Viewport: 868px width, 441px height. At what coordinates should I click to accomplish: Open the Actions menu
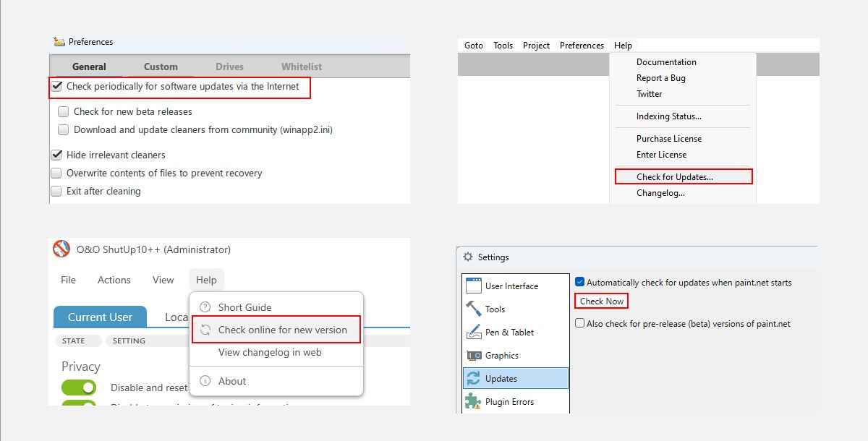tap(114, 280)
